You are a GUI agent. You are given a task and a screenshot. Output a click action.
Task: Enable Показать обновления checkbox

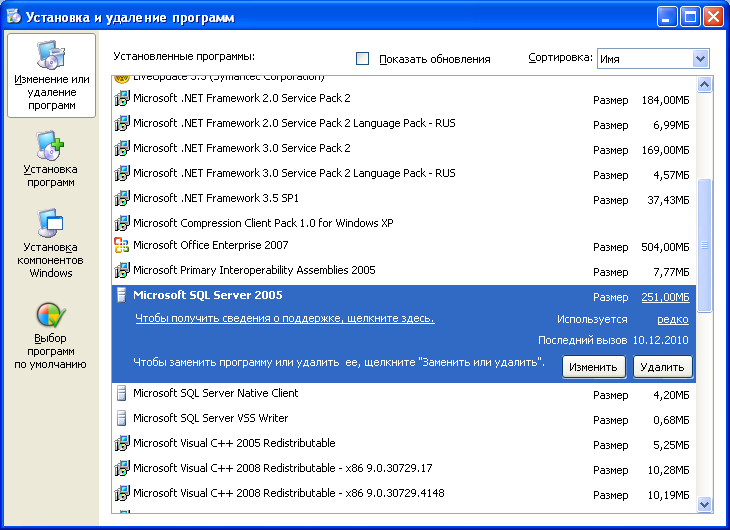pos(362,59)
